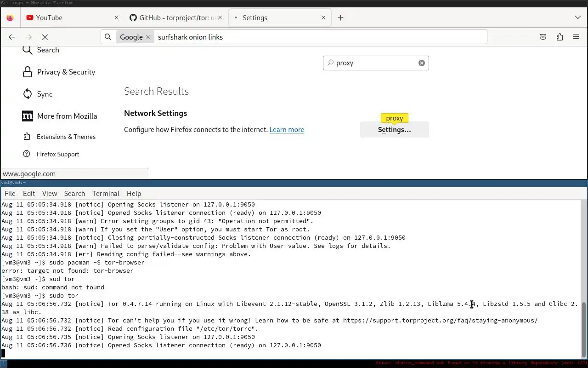Click the Extensions & Themes puzzle icon
Viewport: 588px width, 368px height.
[x=27, y=137]
